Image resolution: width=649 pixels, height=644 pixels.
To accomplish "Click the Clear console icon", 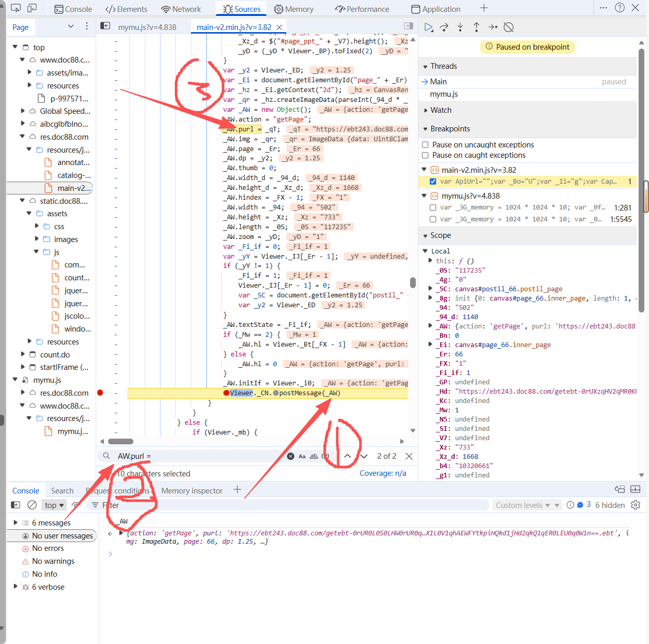I will [32, 505].
